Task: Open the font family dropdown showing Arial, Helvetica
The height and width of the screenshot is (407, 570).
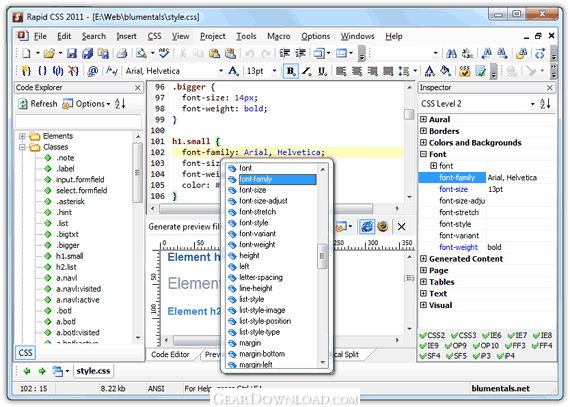Action: pyautogui.click(x=221, y=71)
